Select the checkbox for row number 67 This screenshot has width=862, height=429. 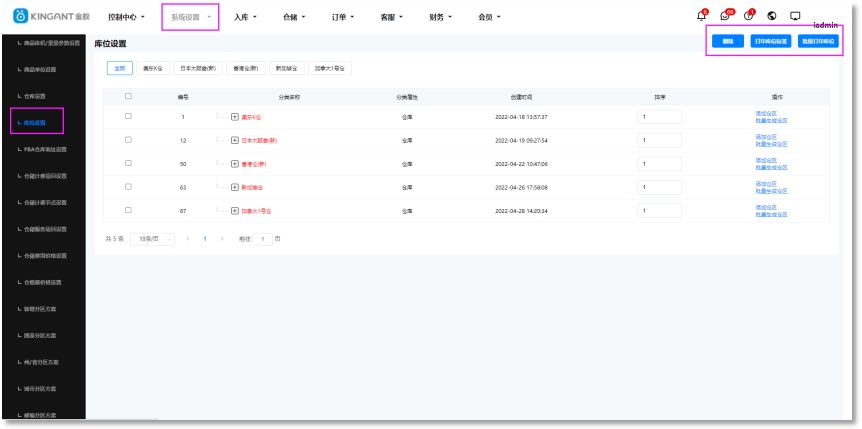pos(127,210)
